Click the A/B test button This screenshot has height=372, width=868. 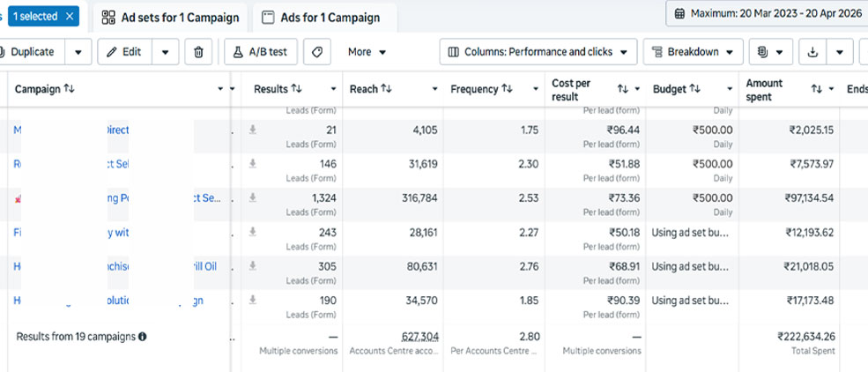click(x=261, y=52)
